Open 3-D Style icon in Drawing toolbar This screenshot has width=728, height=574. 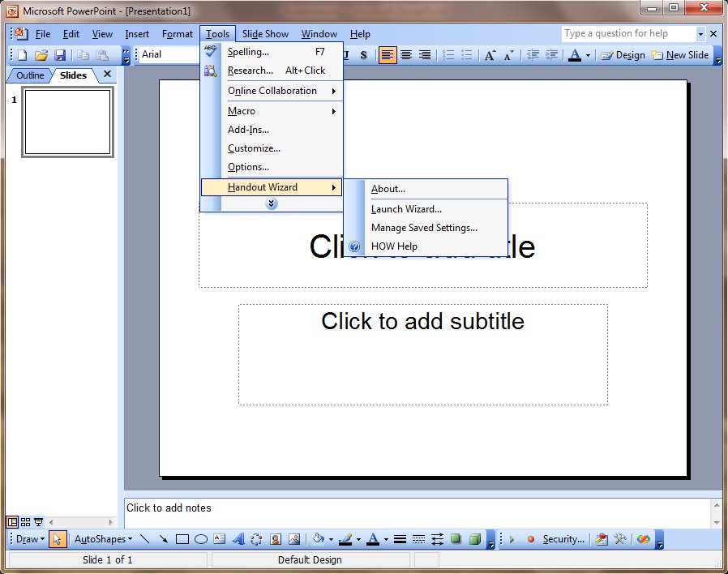point(474,538)
